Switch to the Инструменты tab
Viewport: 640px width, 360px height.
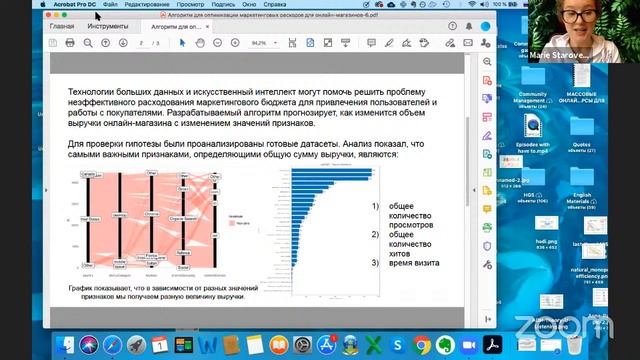coord(108,26)
